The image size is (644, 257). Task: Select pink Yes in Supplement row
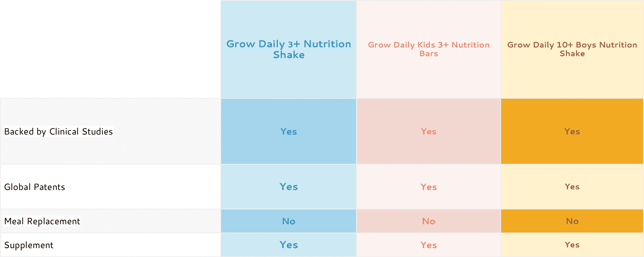(x=429, y=245)
